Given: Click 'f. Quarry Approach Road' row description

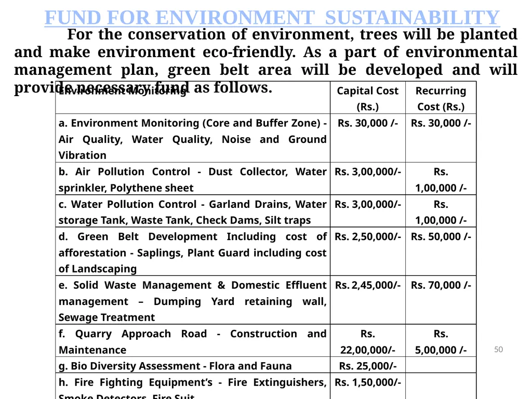Looking at the screenshot, I should [192, 342].
